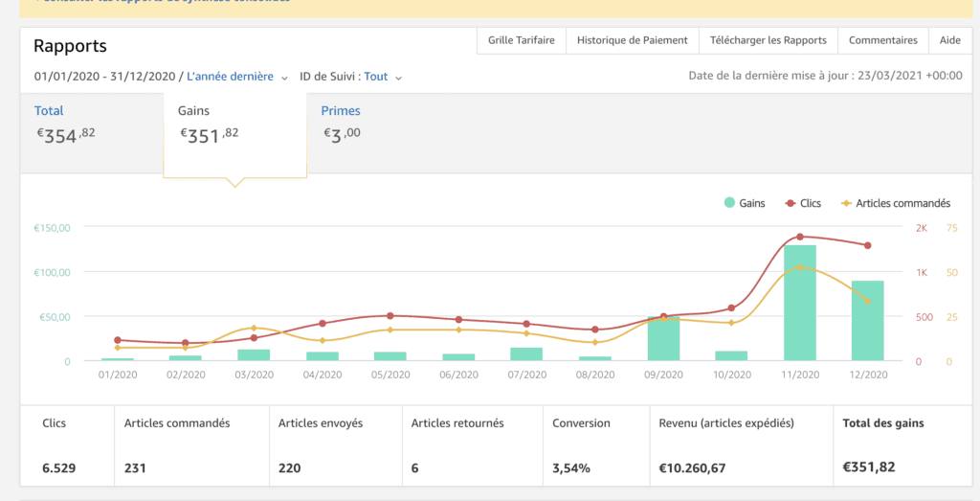Select the 12/2020 green gains bar
This screenshot has width=980, height=501.
(867, 321)
